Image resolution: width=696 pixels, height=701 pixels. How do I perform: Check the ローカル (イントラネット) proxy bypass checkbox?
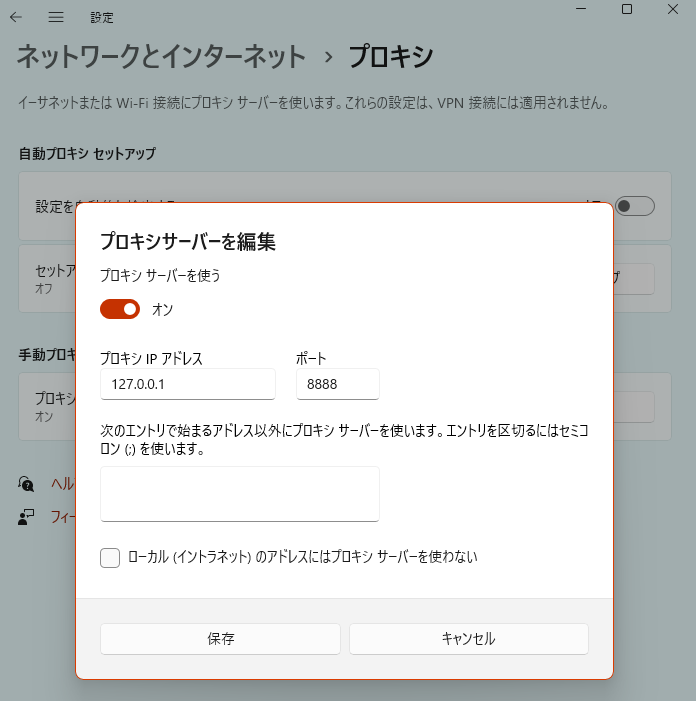110,557
